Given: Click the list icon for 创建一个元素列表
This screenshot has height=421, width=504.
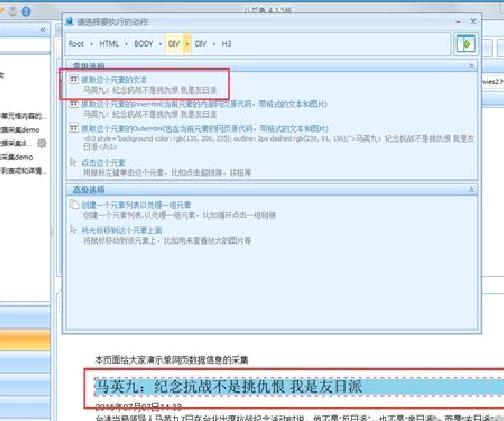Looking at the screenshot, I should 74,204.
